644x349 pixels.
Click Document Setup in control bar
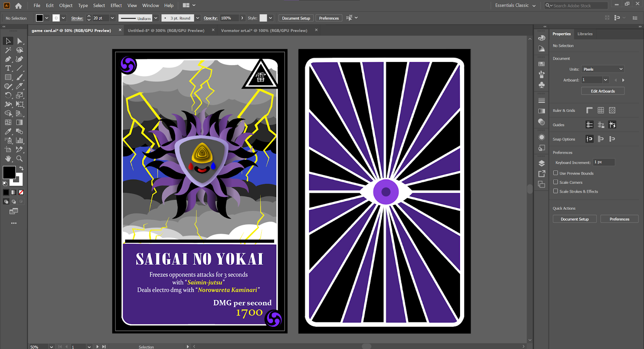(296, 18)
